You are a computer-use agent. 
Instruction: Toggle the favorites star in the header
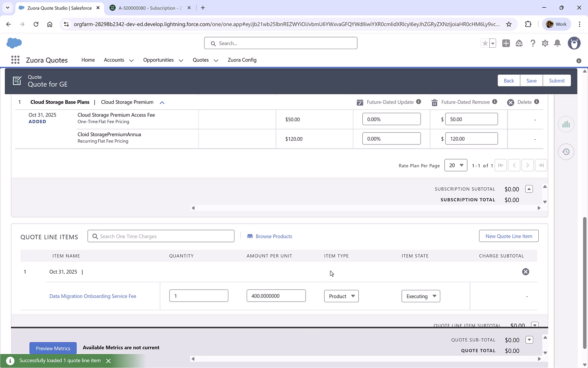coord(485,43)
